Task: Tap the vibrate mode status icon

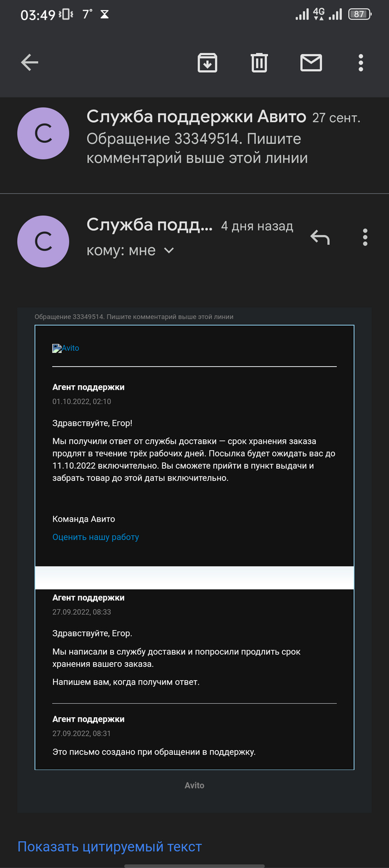Action: point(66,15)
